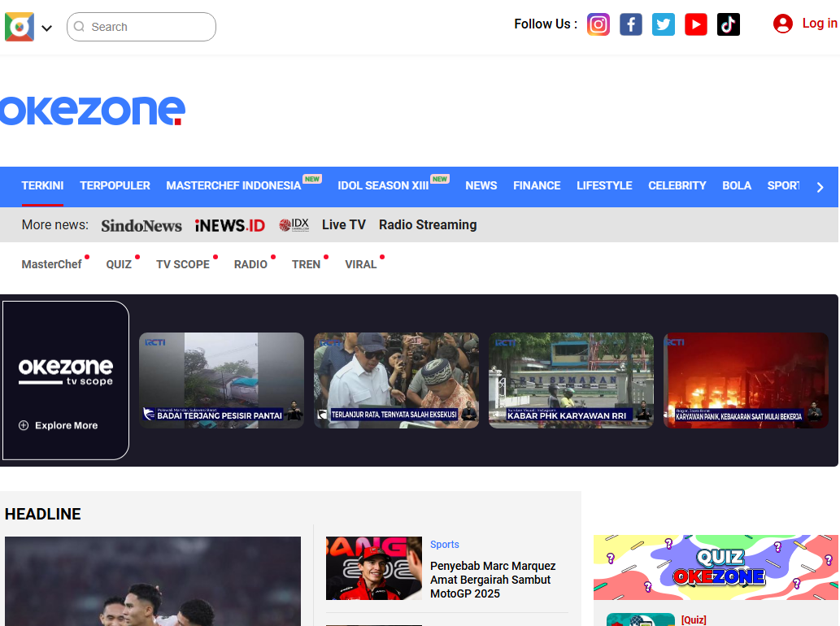The height and width of the screenshot is (626, 840).
Task: Open the NEWS category
Action: (481, 186)
